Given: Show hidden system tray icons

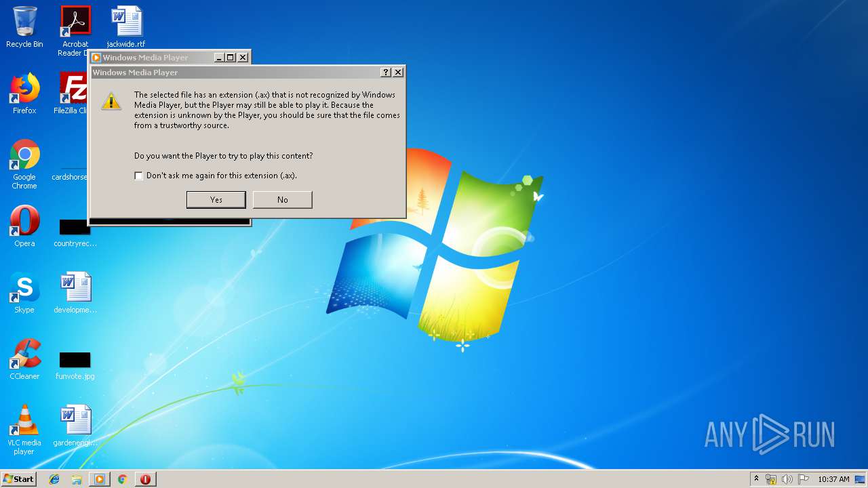Looking at the screenshot, I should point(757,479).
